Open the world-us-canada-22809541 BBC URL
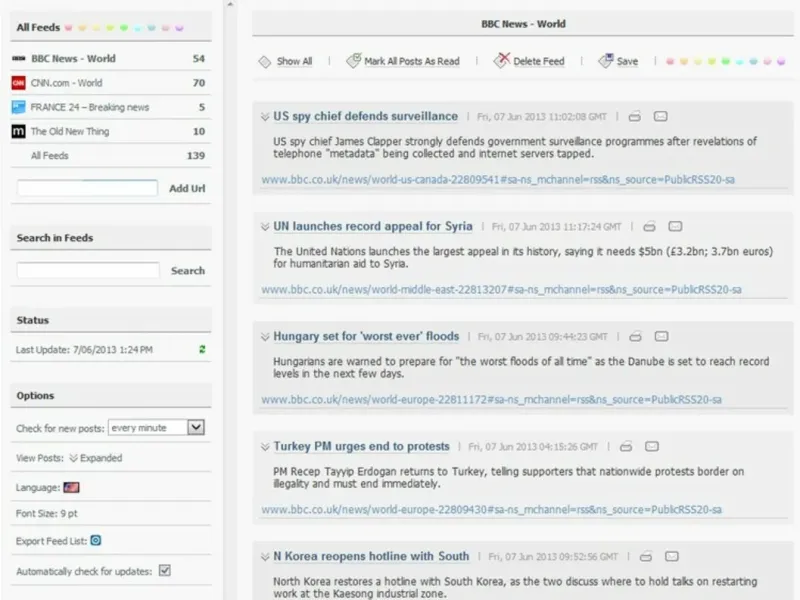 498,180
